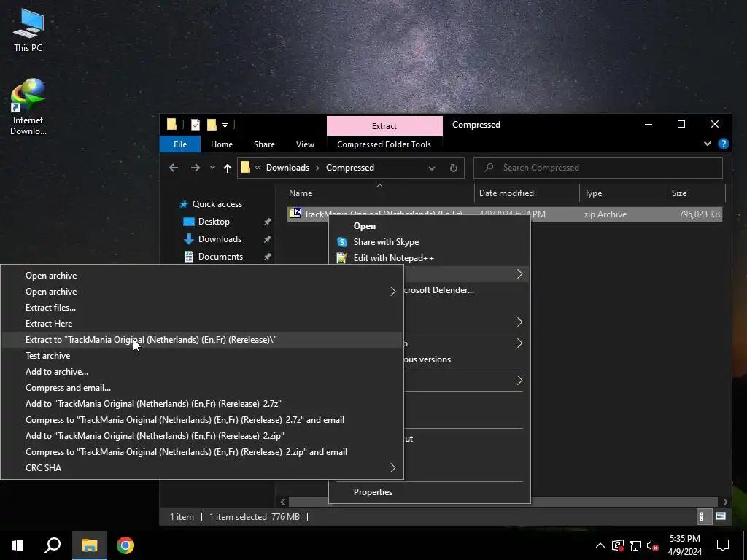Compress to _2.7z and email option
The width and height of the screenshot is (747, 560).
[x=202, y=420]
